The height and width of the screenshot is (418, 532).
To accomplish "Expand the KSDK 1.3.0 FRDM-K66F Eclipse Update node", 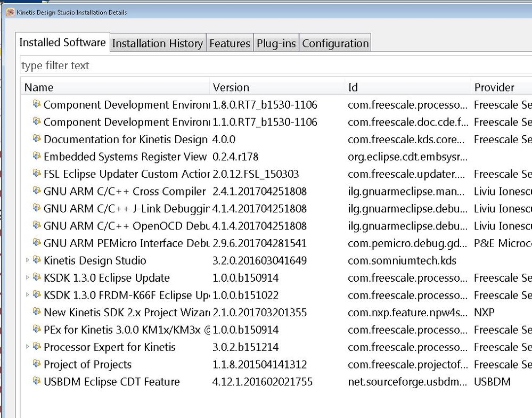I will click(28, 295).
